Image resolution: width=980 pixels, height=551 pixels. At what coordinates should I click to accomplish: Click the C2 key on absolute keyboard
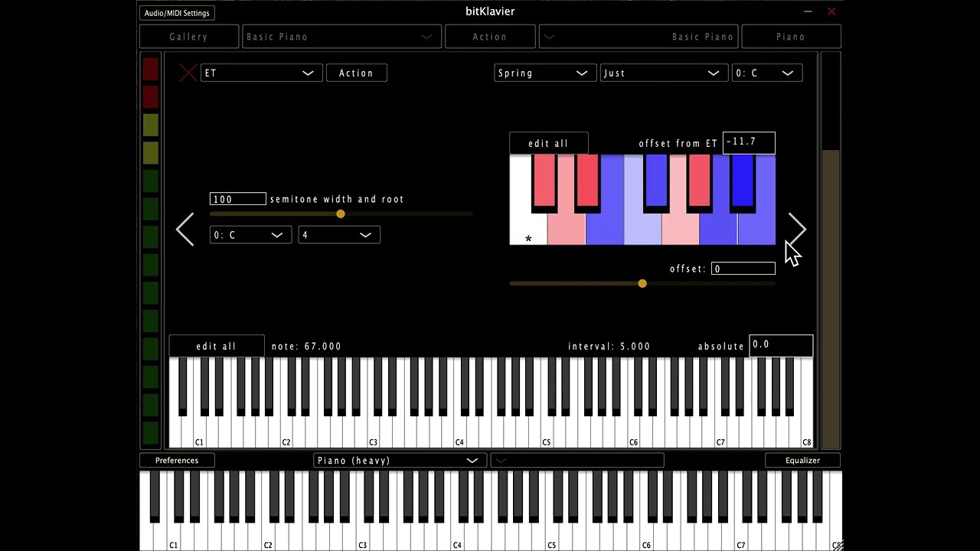tap(286, 432)
